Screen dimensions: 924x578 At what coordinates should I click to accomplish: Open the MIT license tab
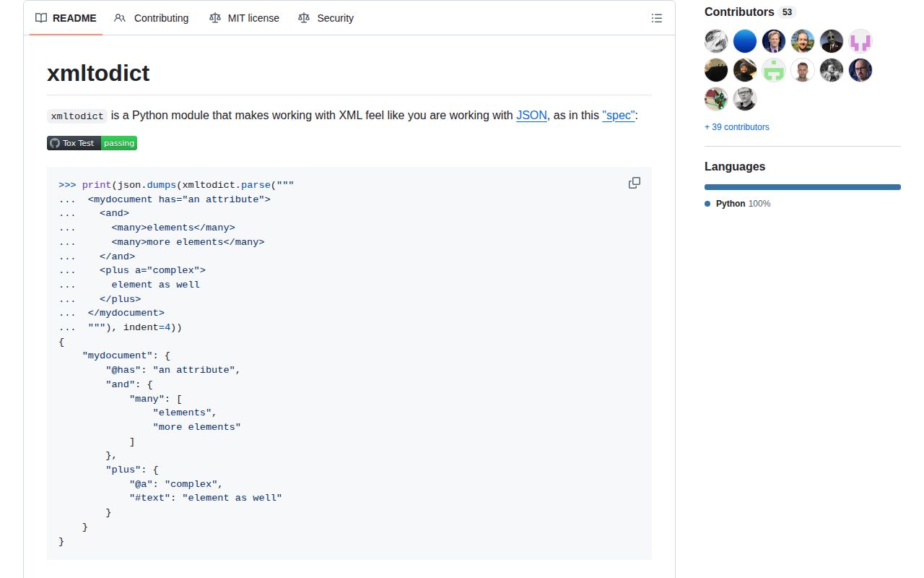[244, 18]
